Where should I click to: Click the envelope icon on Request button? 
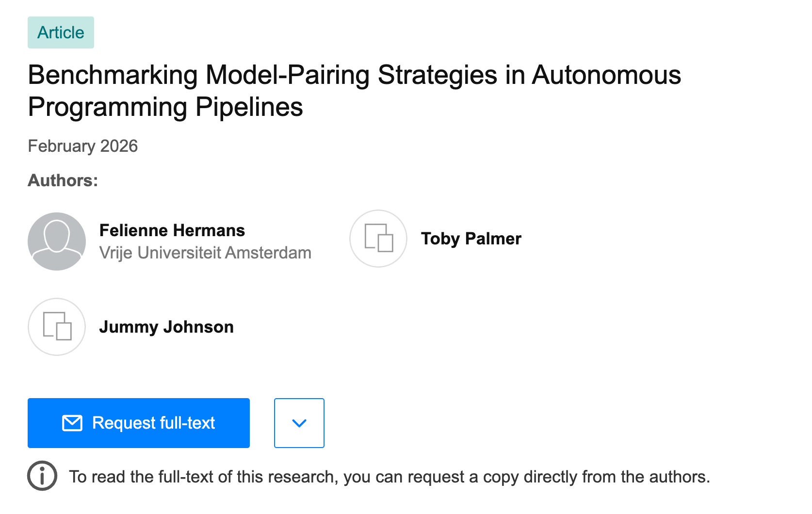(72, 423)
